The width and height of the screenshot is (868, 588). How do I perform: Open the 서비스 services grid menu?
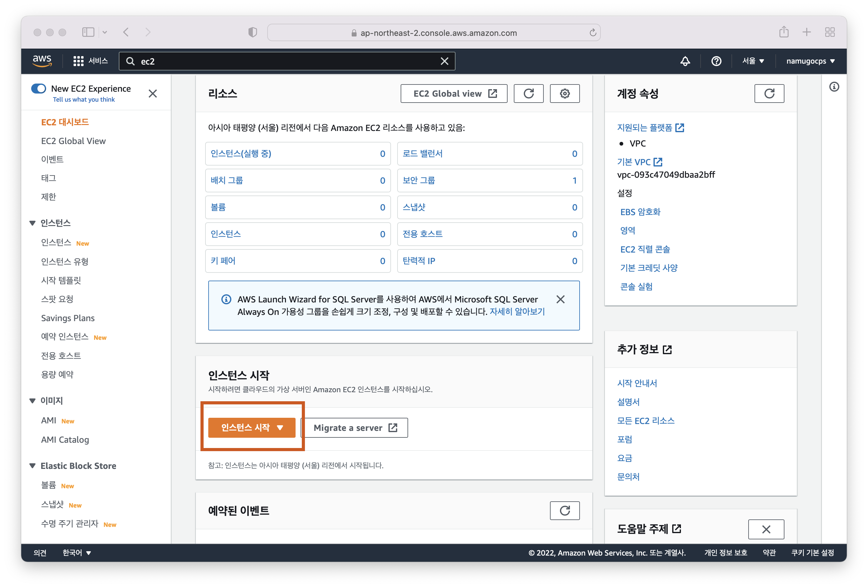(90, 61)
